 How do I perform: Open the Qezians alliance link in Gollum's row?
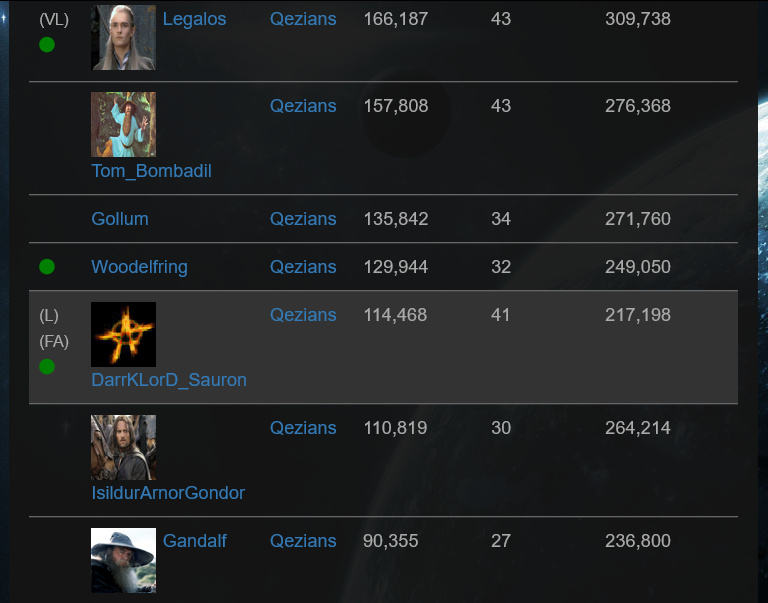(303, 219)
